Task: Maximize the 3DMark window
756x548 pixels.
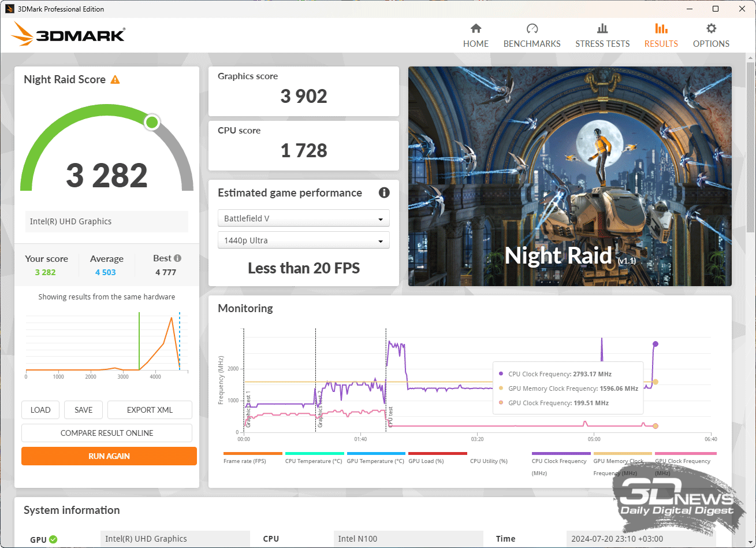Action: click(x=716, y=9)
